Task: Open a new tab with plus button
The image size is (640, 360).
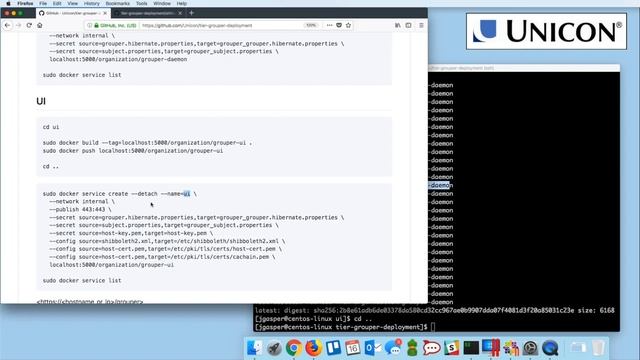Action: click(x=191, y=13)
